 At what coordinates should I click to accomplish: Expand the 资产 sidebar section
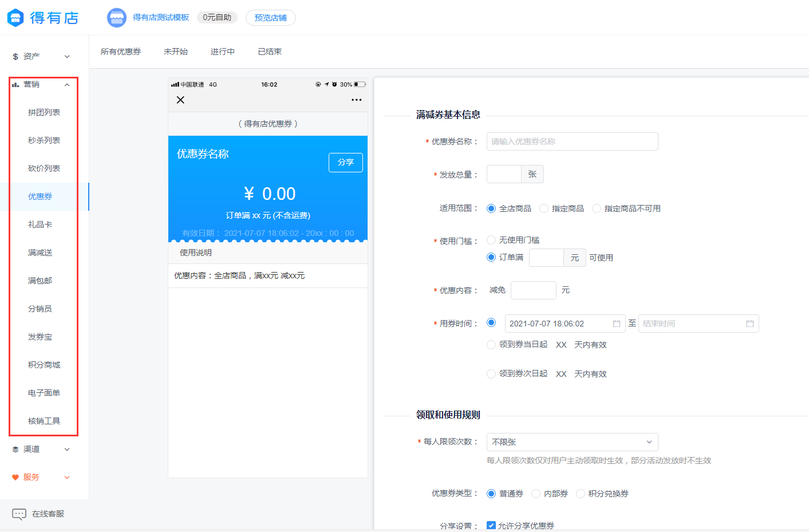coord(67,57)
